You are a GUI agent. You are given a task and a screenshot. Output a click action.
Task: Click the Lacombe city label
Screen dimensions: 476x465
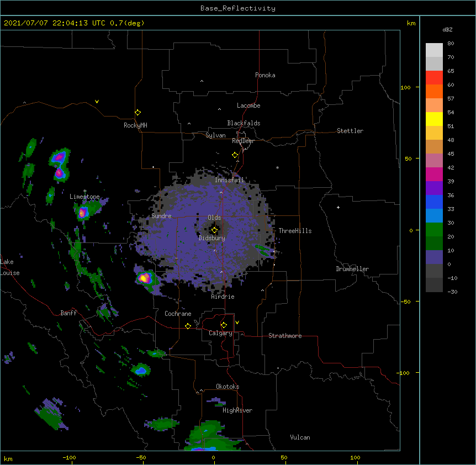pos(248,105)
